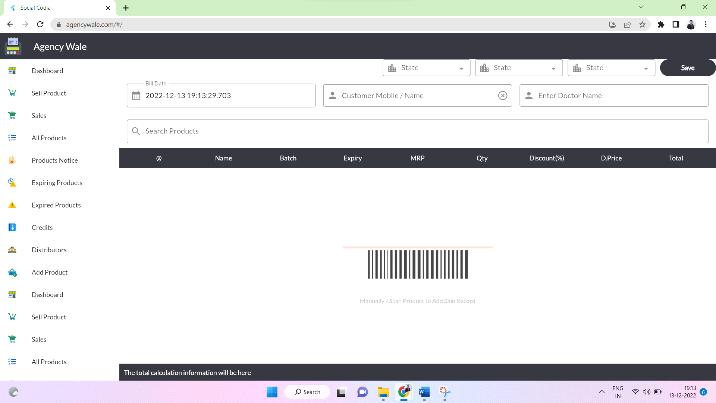This screenshot has width=716, height=403.
Task: Click the D.Price column header
Action: coord(611,158)
